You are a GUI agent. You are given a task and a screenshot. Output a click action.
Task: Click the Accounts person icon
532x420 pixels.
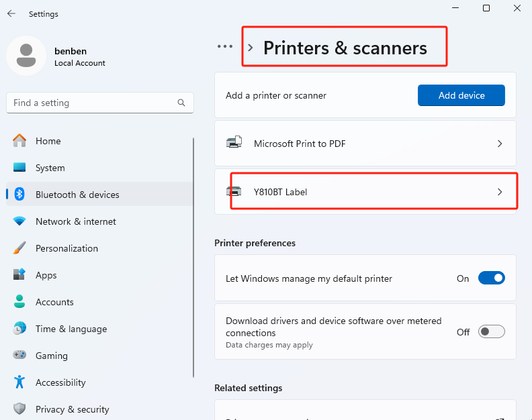click(x=19, y=301)
